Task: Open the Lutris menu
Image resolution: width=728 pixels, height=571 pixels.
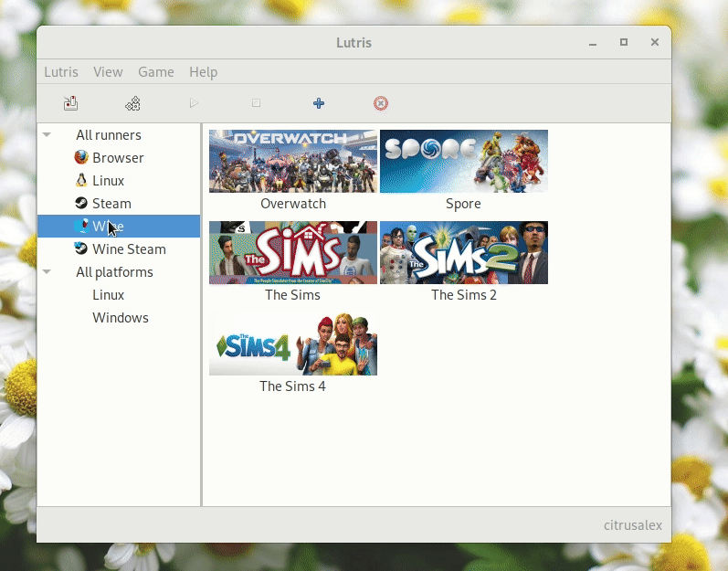Action: click(x=61, y=72)
